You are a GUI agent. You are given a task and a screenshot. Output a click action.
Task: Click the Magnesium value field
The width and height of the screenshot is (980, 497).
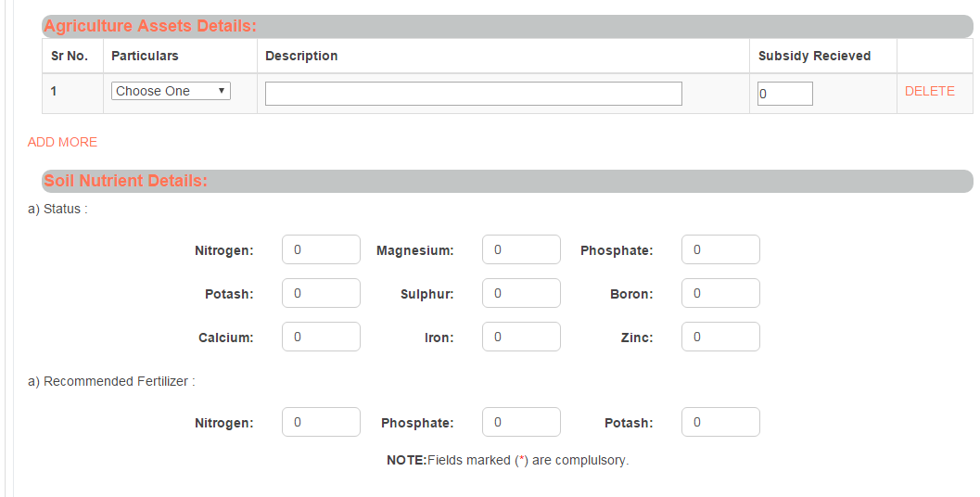521,250
